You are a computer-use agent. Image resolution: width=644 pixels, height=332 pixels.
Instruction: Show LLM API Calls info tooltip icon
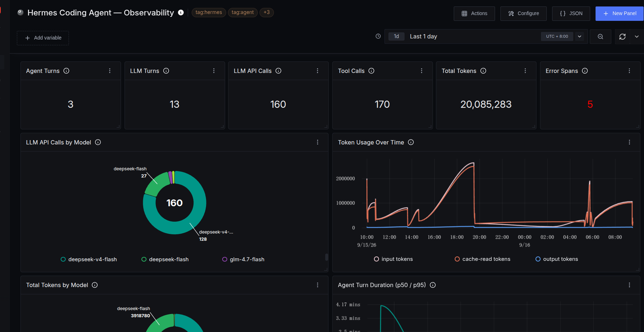point(279,71)
